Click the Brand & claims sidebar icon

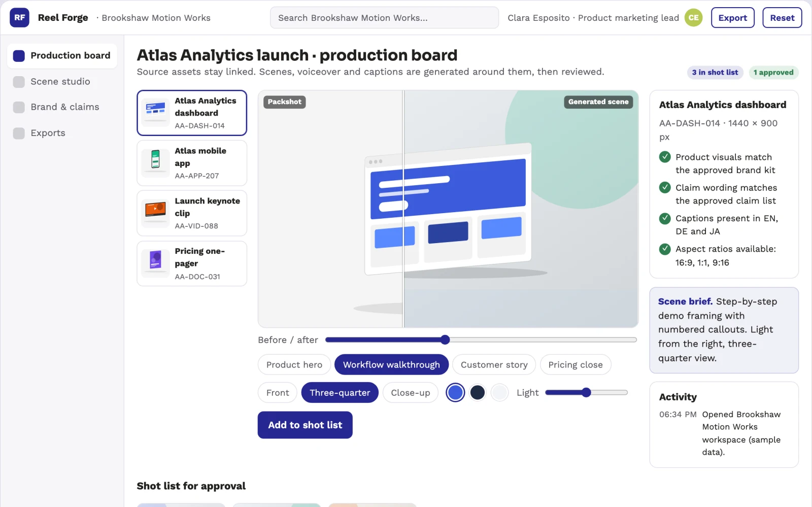pyautogui.click(x=19, y=107)
